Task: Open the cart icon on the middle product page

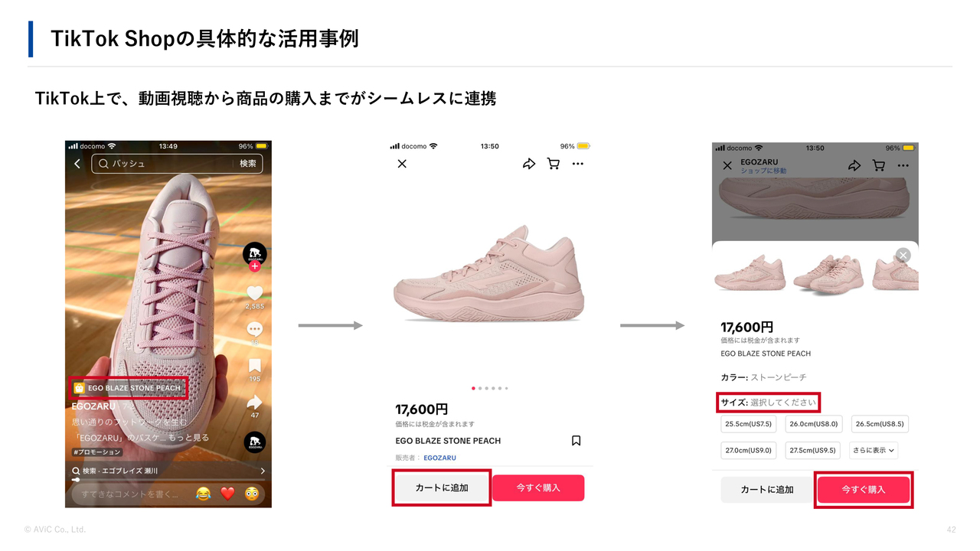Action: pyautogui.click(x=553, y=164)
